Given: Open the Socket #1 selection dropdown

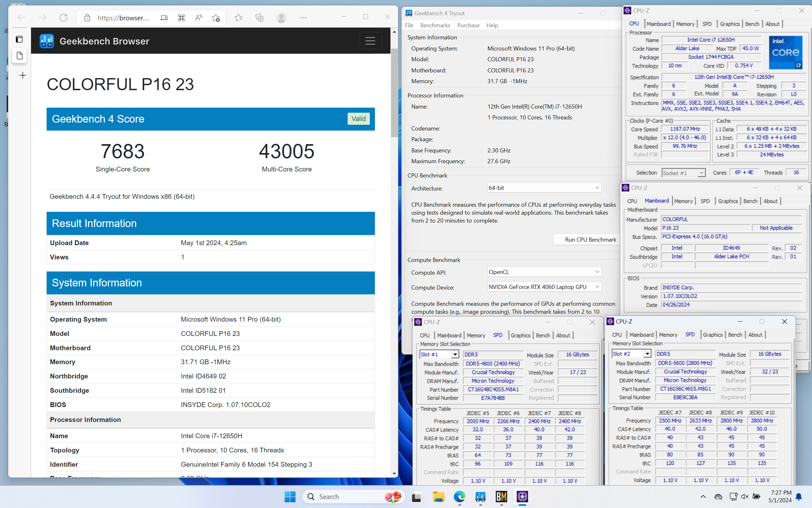Looking at the screenshot, I should click(x=684, y=173).
